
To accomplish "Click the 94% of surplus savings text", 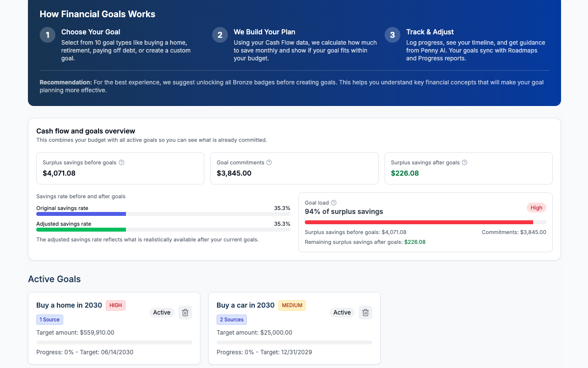I will coord(344,211).
